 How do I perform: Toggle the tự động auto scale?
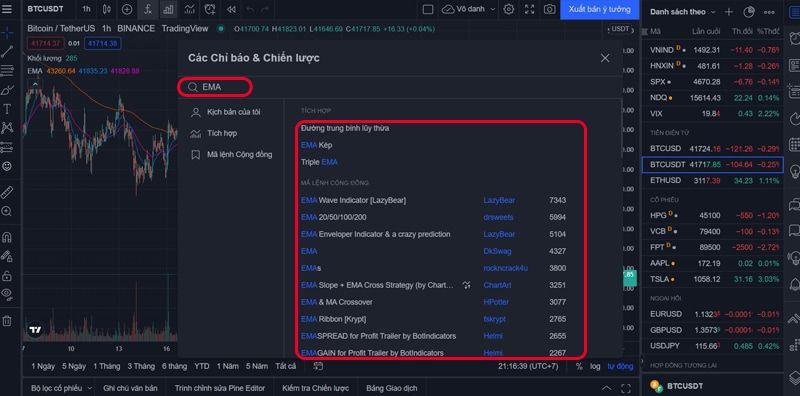coord(620,366)
